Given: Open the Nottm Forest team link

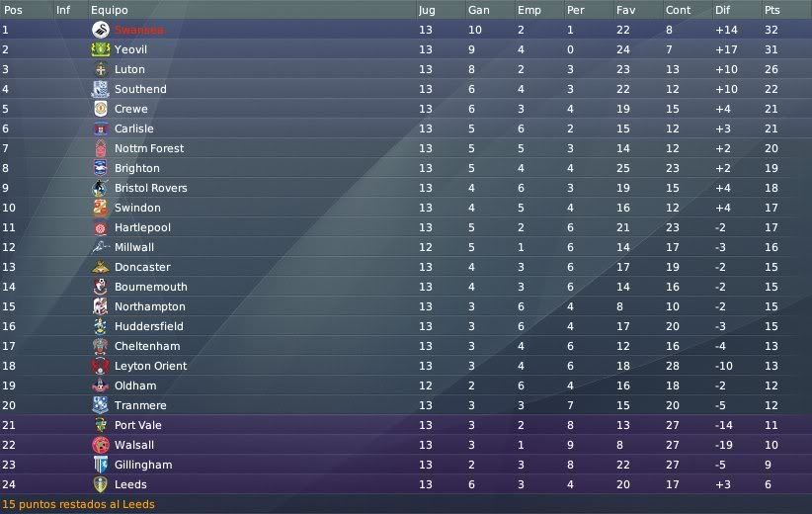Looking at the screenshot, I should coord(149,148).
